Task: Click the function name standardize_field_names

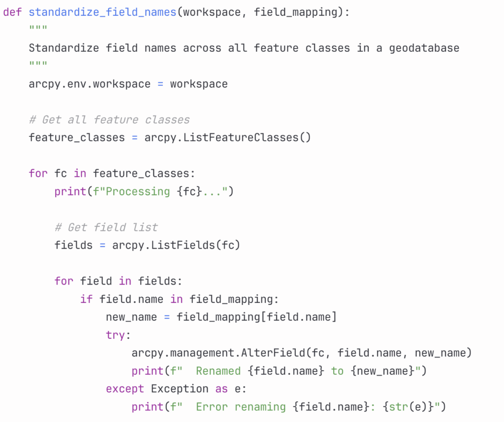Action: (102, 12)
